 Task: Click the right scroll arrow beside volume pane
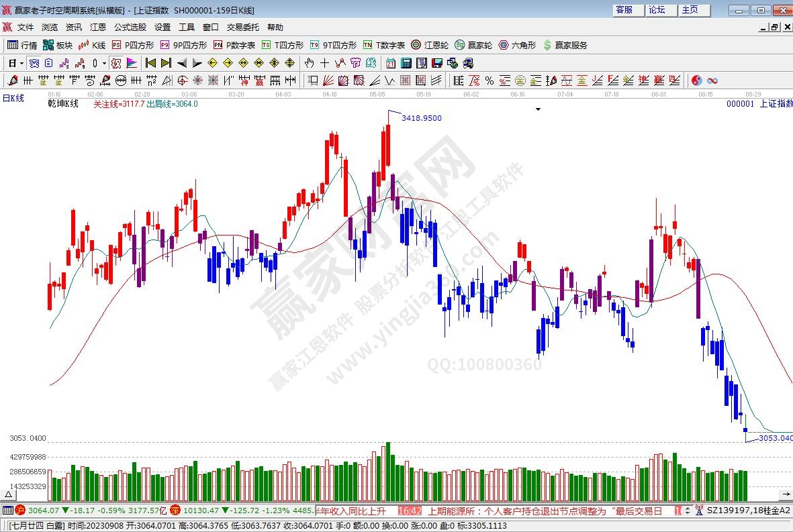787,493
